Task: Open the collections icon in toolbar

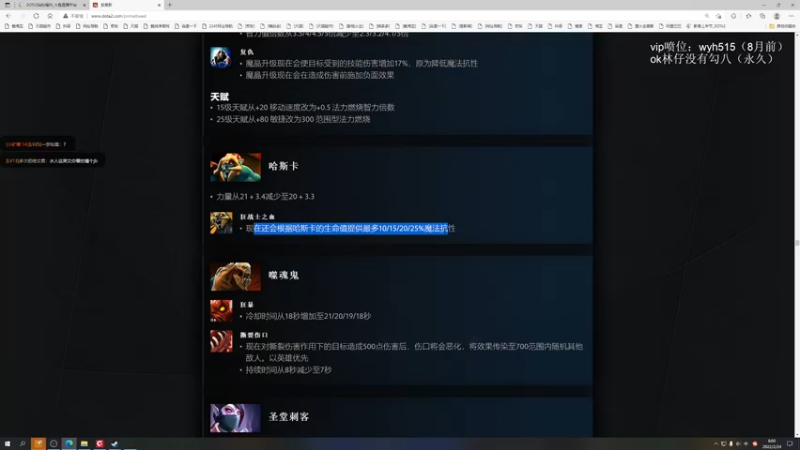Action: (x=762, y=16)
